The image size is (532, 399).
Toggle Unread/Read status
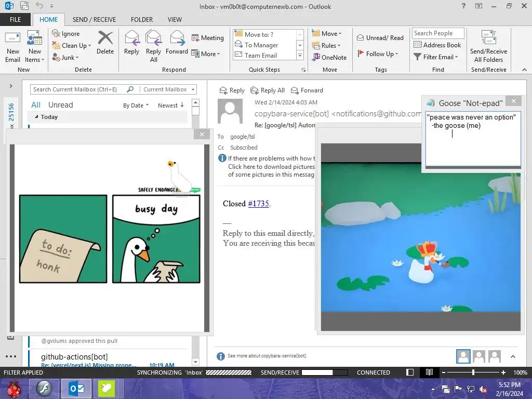point(380,37)
